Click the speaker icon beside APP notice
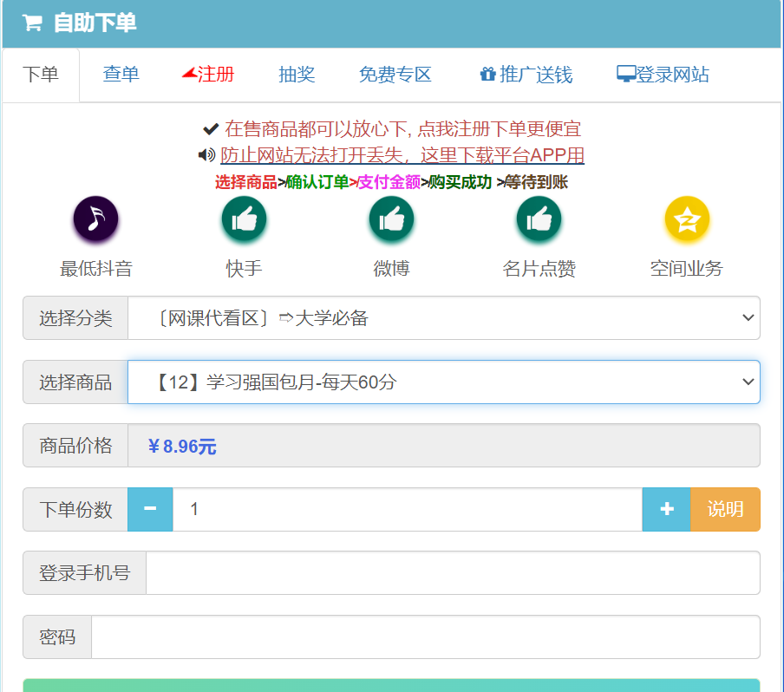Viewport: 784px width, 692px height. coord(207,155)
